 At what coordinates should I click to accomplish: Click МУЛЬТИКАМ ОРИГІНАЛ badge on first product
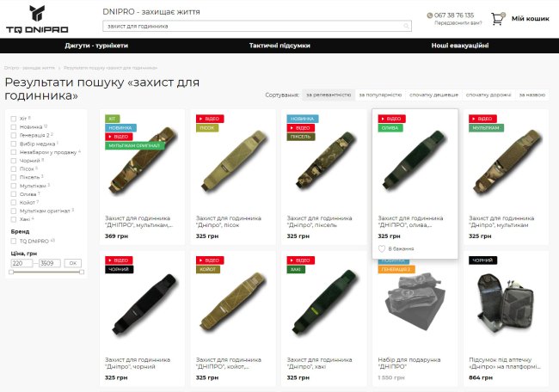pos(135,145)
